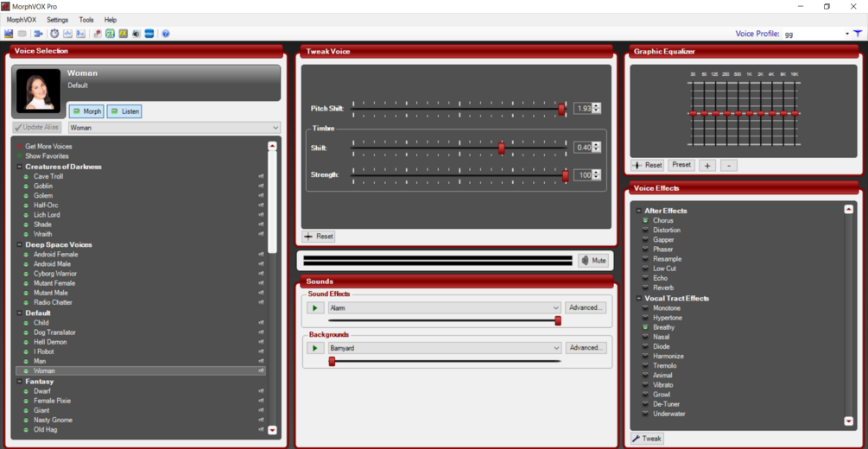Collapse the Default voices group
The image size is (868, 449).
click(19, 313)
